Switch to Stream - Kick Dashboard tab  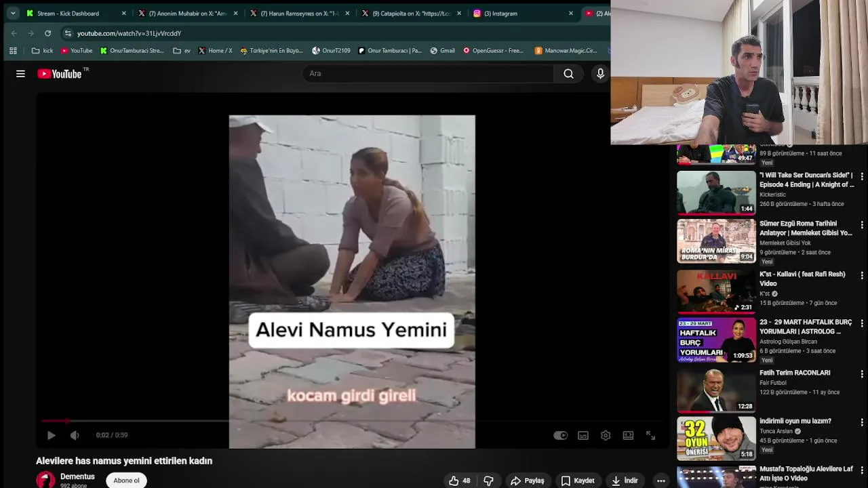[75, 13]
